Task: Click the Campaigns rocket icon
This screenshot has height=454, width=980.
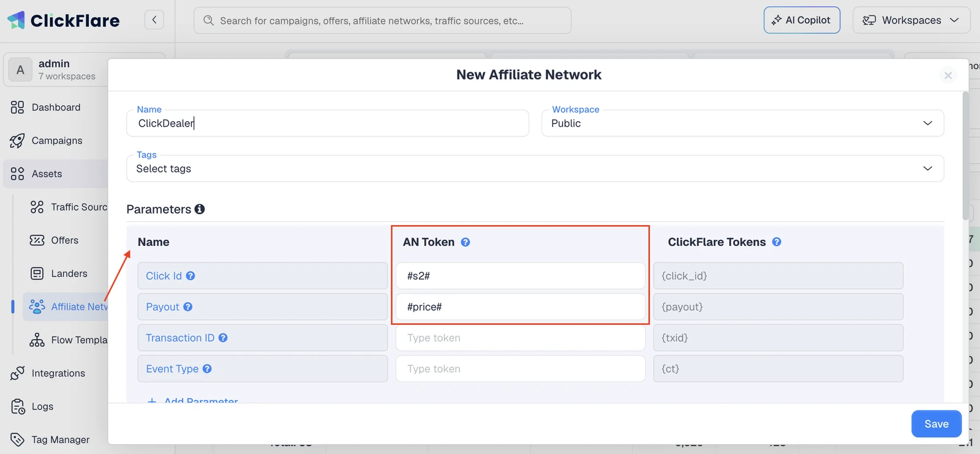Action: pos(17,141)
